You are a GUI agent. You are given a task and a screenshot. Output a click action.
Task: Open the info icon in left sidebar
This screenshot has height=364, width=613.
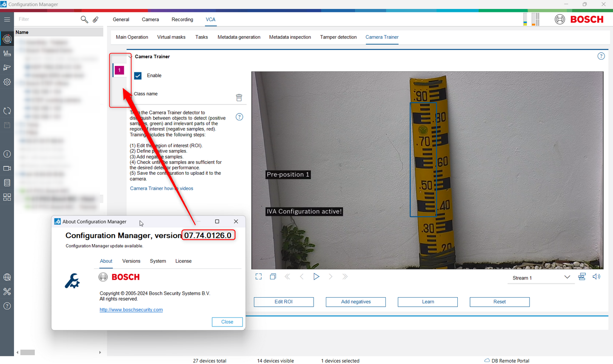click(x=7, y=154)
